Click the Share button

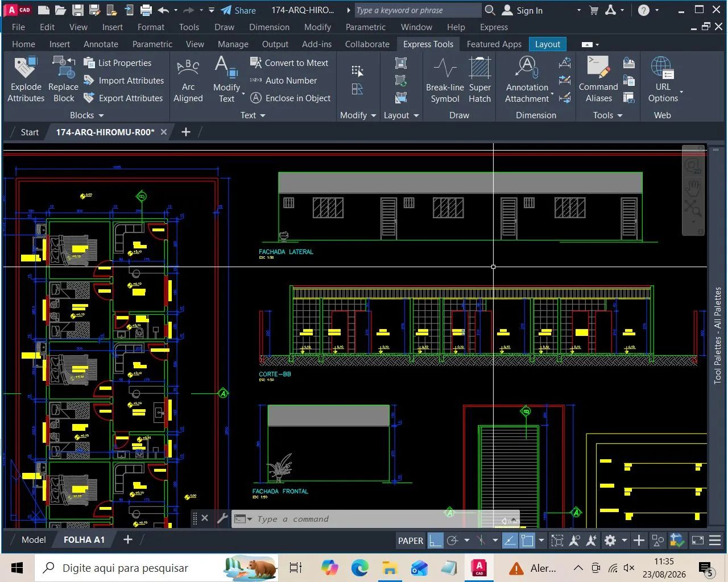238,10
